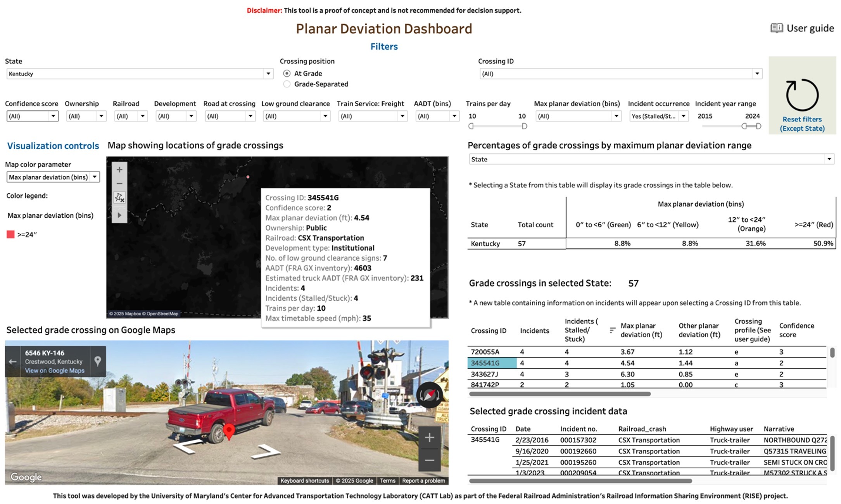
Task: Open View on Google Maps link
Action: [x=55, y=370]
